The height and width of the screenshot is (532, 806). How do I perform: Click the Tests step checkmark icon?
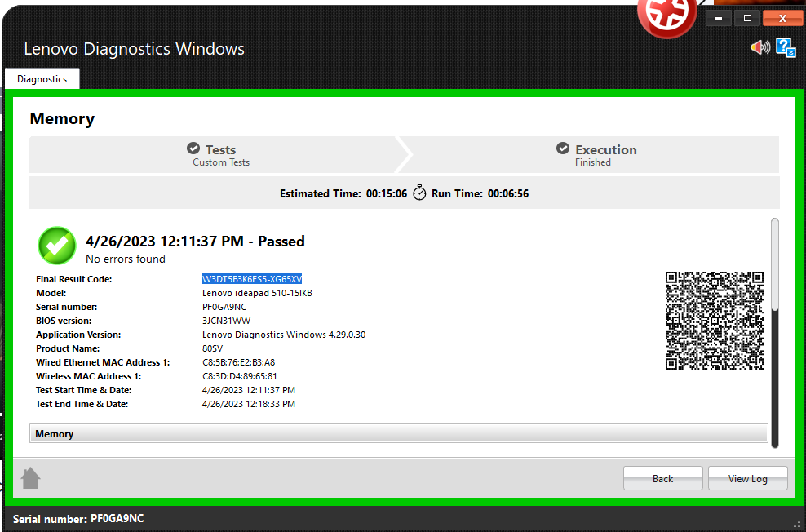point(193,149)
